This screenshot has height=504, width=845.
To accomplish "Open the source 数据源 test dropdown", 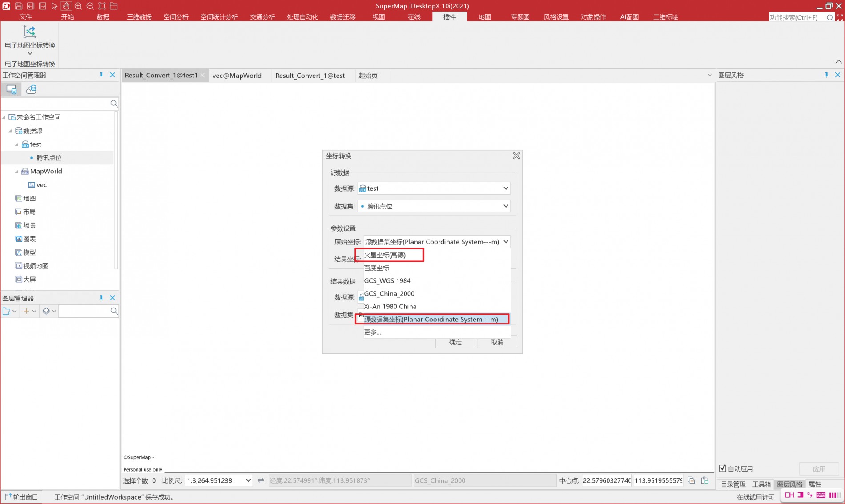I will click(x=506, y=188).
